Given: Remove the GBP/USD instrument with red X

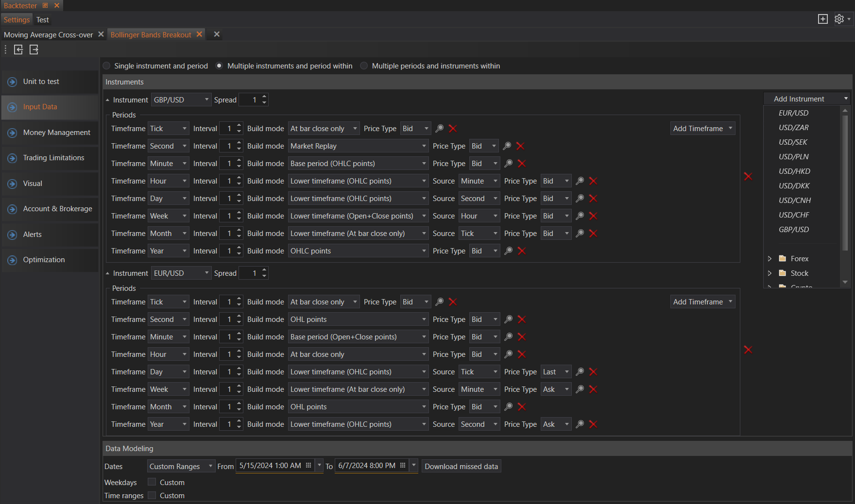Looking at the screenshot, I should [748, 176].
